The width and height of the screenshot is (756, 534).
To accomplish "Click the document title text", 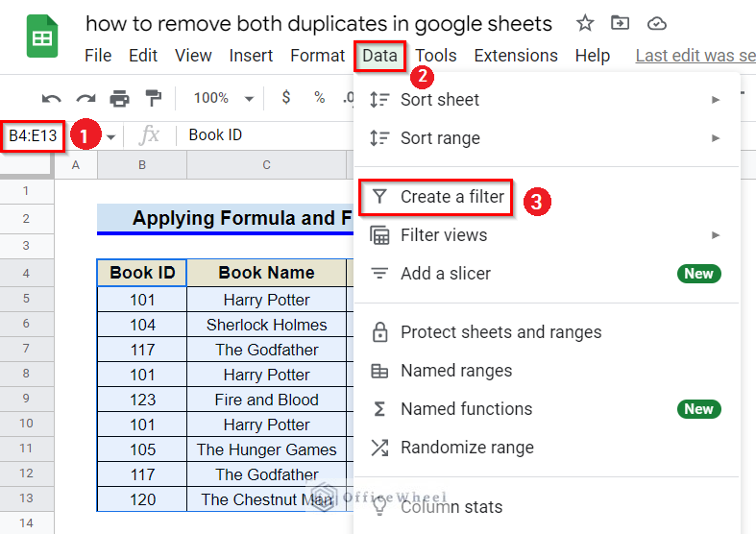I will 319,24.
